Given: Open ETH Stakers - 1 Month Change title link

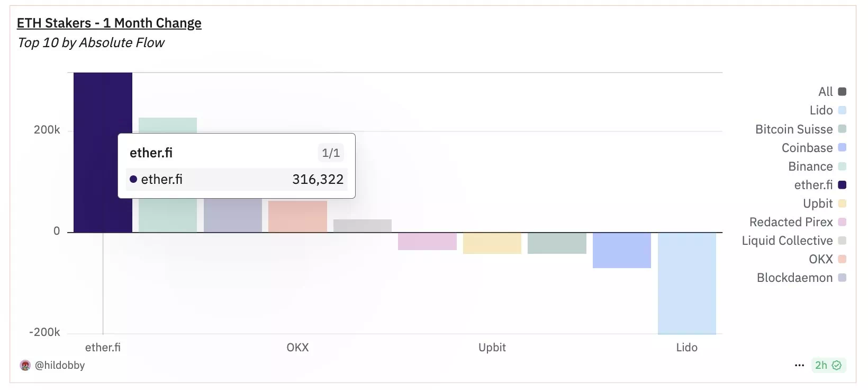Looking at the screenshot, I should coord(109,23).
